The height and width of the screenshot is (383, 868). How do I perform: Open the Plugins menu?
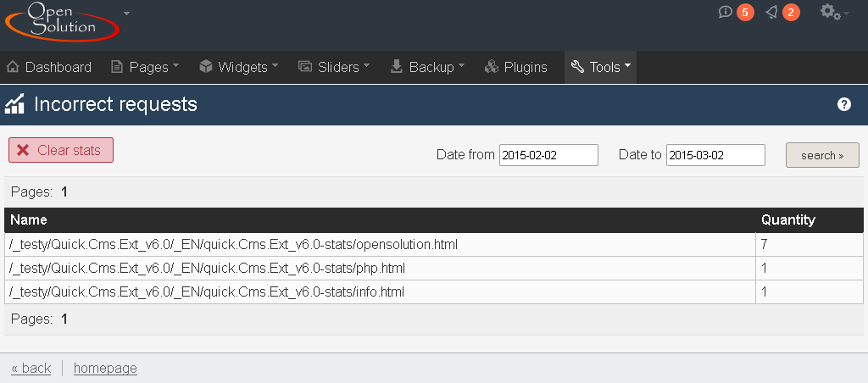[x=515, y=67]
